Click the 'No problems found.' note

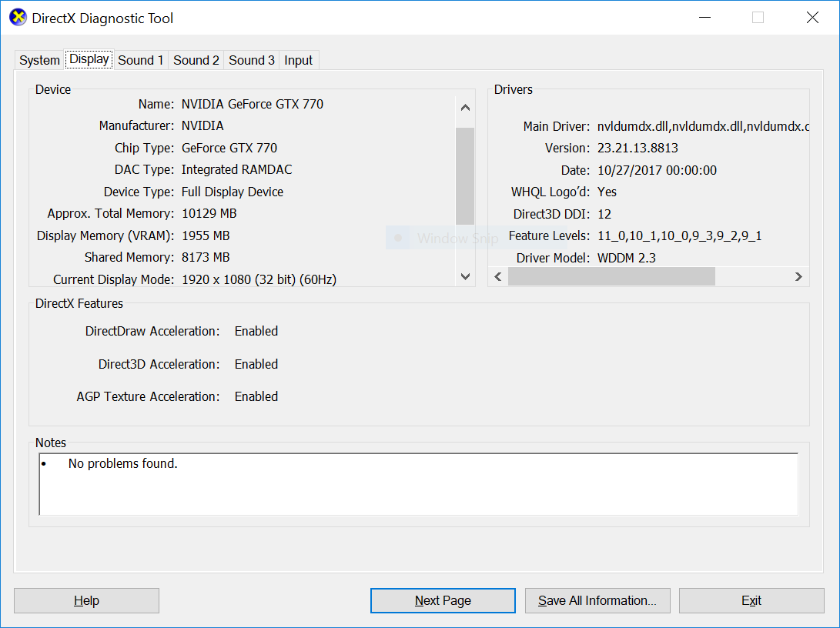tap(122, 463)
